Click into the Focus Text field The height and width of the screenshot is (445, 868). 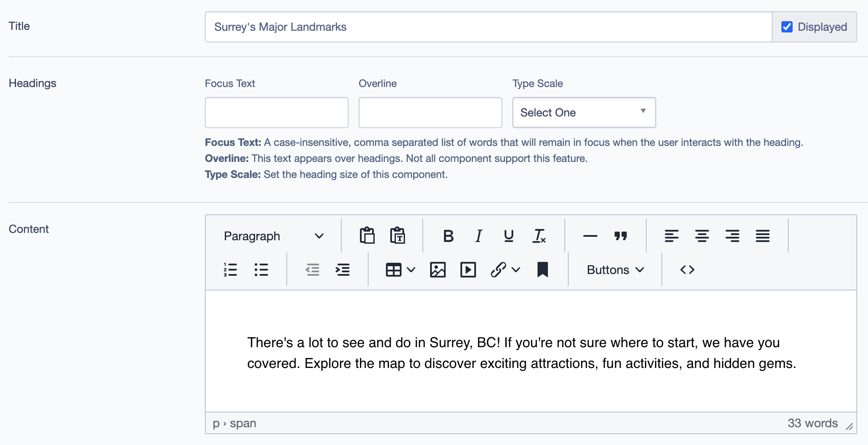(x=276, y=113)
